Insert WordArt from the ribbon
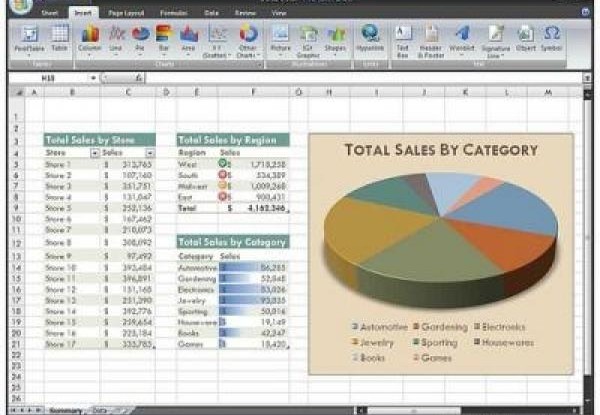600x415 pixels. 462,38
